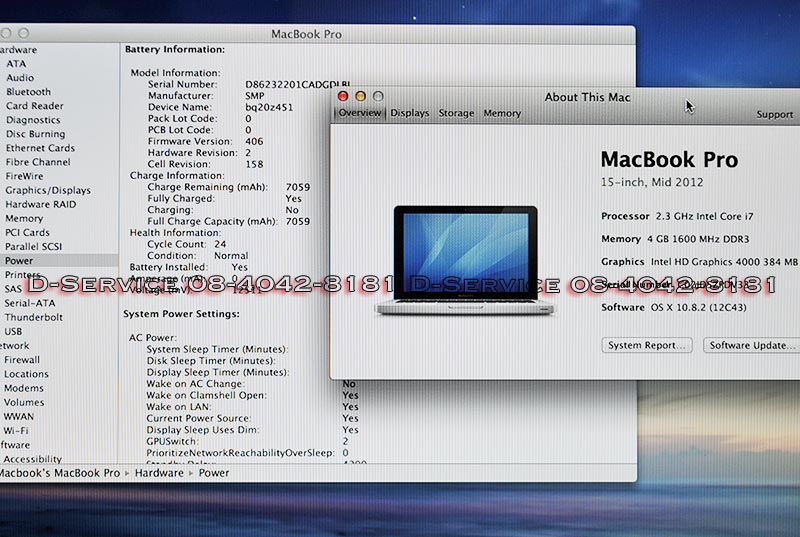Image resolution: width=800 pixels, height=537 pixels.
Task: Click the System Report button
Action: point(647,345)
